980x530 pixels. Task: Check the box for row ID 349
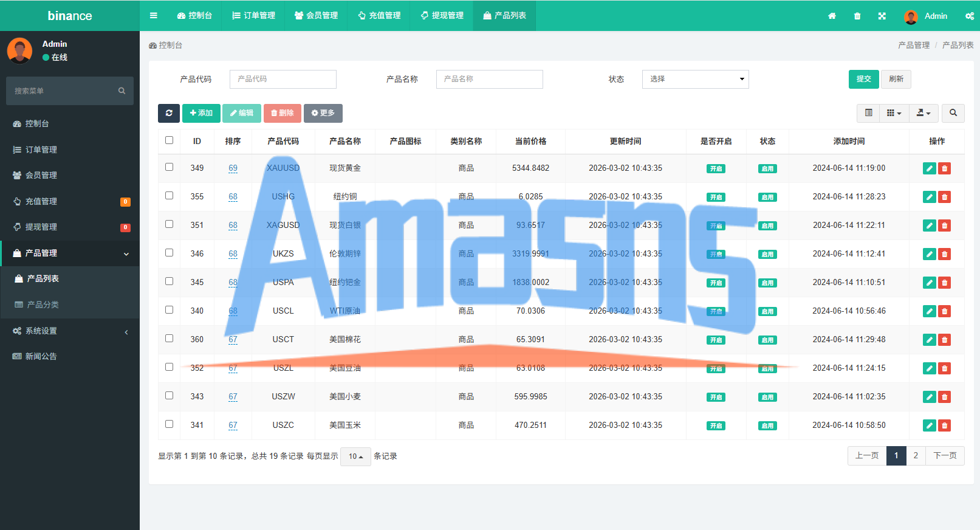(x=169, y=167)
